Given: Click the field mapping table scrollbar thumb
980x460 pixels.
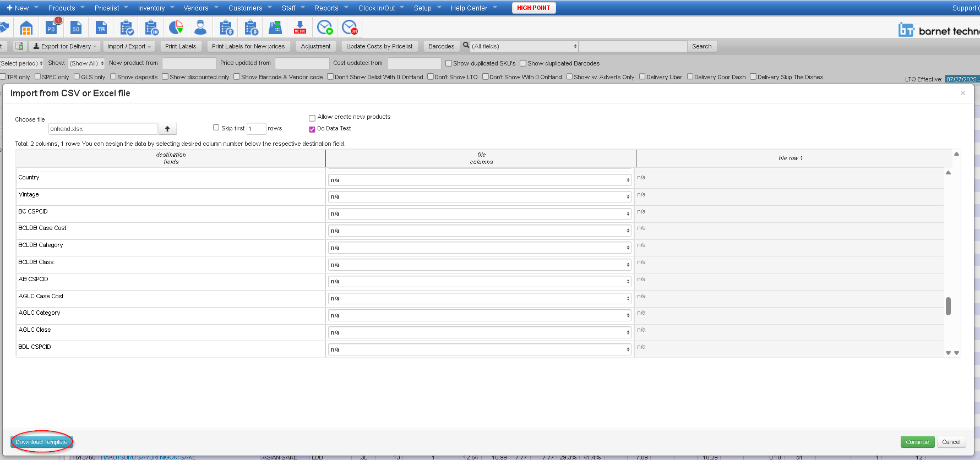Looking at the screenshot, I should (x=948, y=306).
